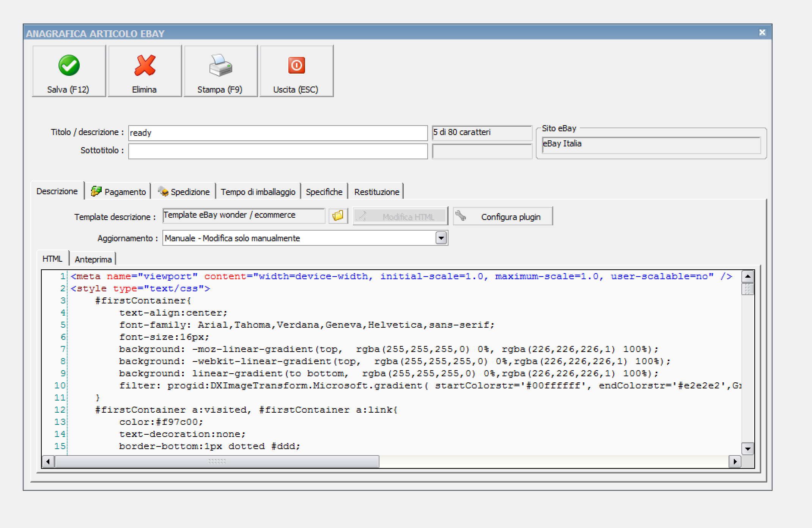Switch to the Tempo di imballaggio tab
812x528 pixels.
(258, 192)
